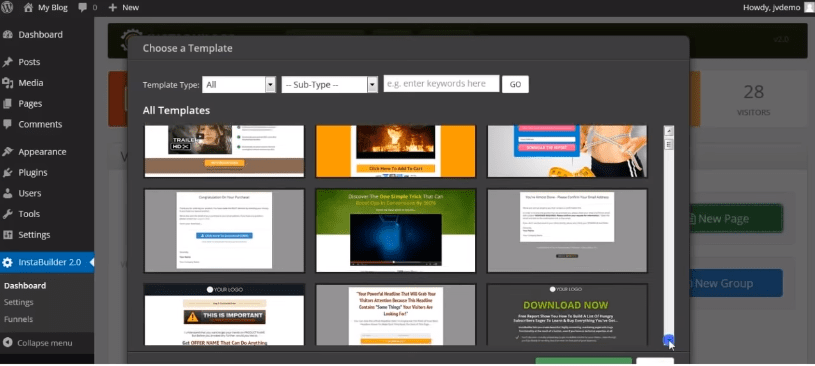Click the Media icon in sidebar
This screenshot has height=366, width=815.
(x=7, y=83)
